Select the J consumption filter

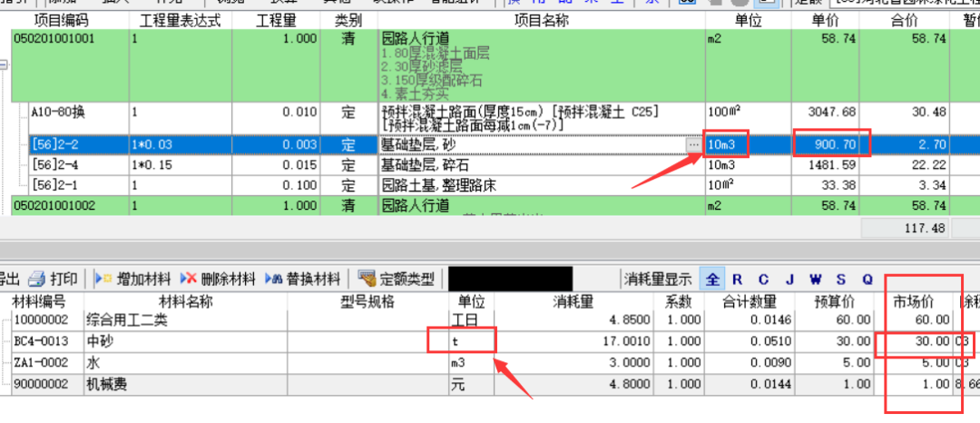coord(789,279)
